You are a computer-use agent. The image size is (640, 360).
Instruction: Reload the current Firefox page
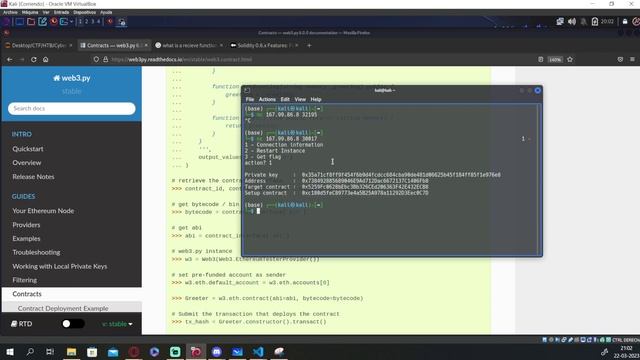tap(33, 60)
